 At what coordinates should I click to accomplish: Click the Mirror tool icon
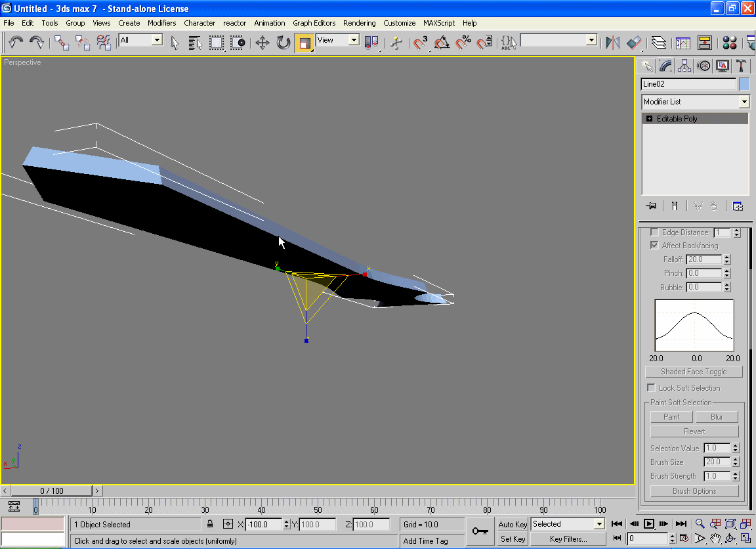point(613,43)
